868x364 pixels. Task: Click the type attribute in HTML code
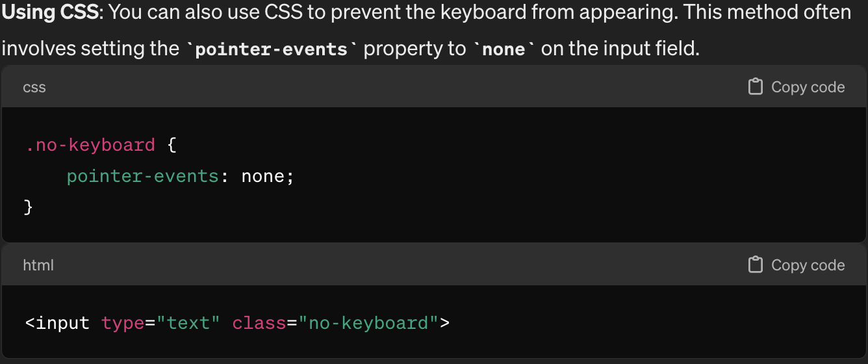tap(123, 323)
